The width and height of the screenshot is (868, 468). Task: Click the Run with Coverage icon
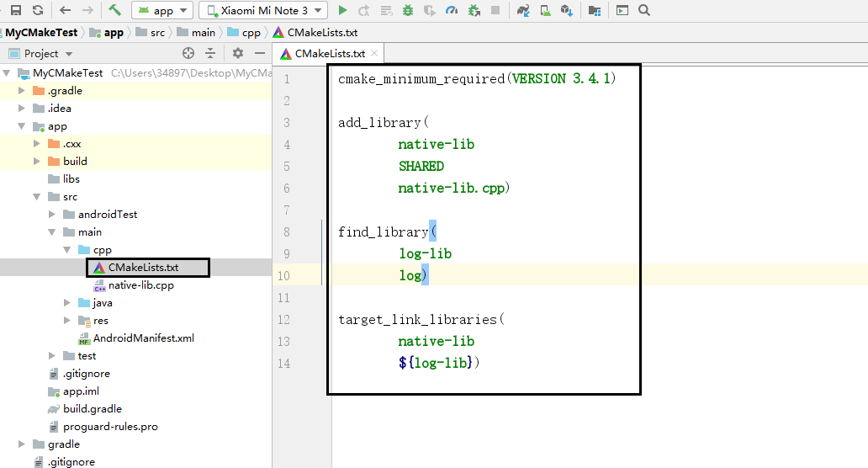tap(430, 10)
